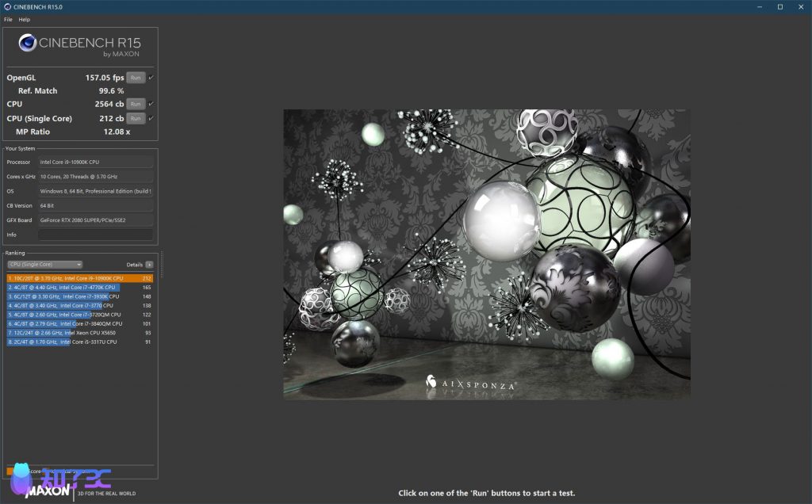The image size is (812, 504).
Task: Click the GFX Board GeForce RTX field
Action: pos(96,220)
